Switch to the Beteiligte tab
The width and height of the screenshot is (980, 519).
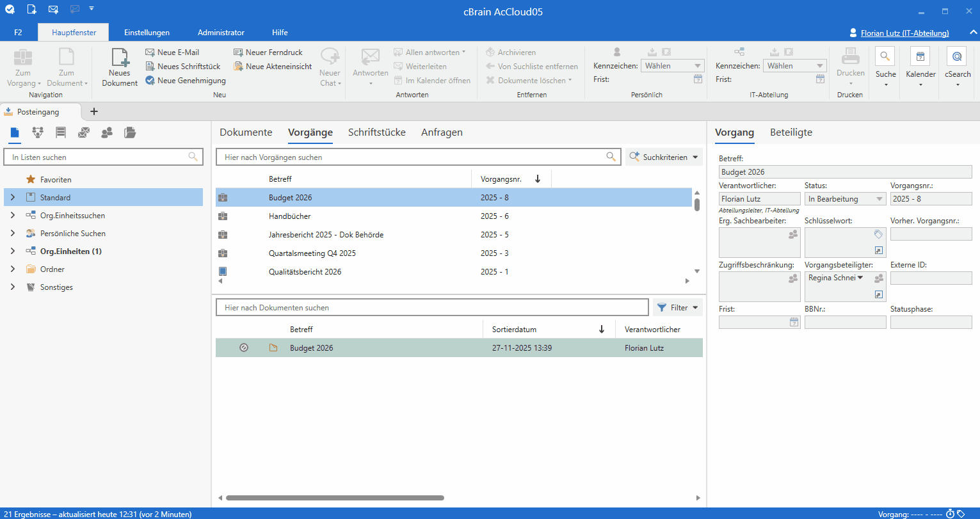pos(791,132)
